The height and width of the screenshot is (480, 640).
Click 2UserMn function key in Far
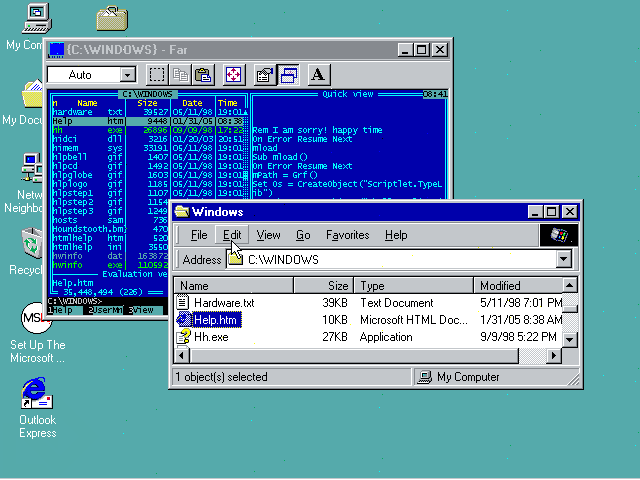[x=105, y=310]
